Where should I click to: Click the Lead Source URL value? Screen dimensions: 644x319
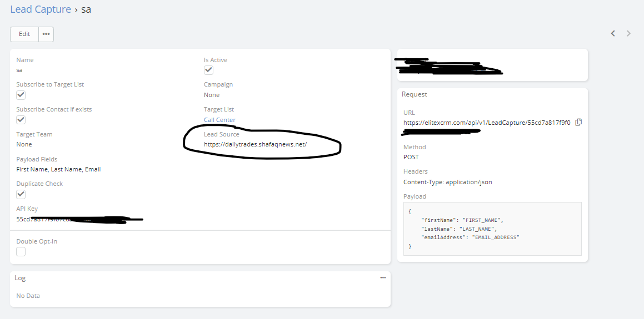tap(255, 144)
